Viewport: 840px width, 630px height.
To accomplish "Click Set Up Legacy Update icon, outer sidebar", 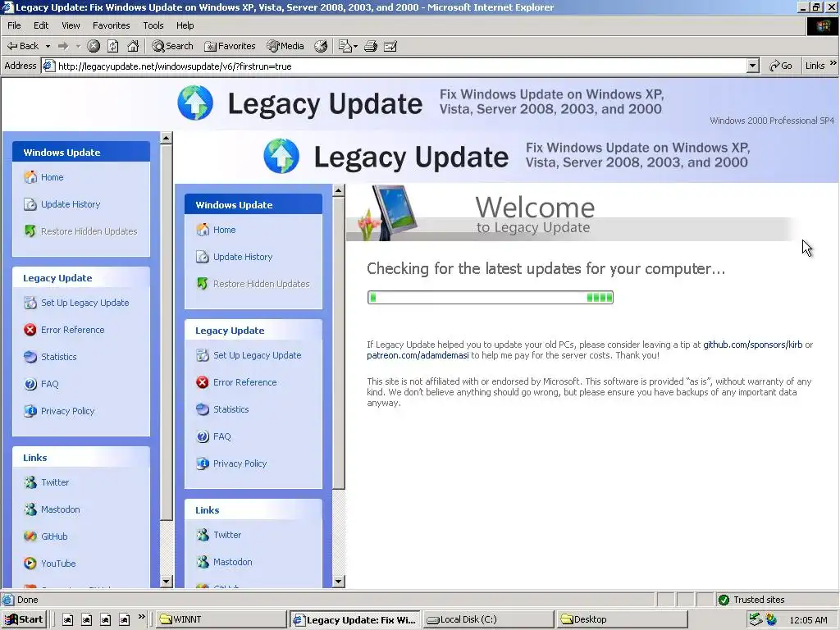I will (x=30, y=303).
